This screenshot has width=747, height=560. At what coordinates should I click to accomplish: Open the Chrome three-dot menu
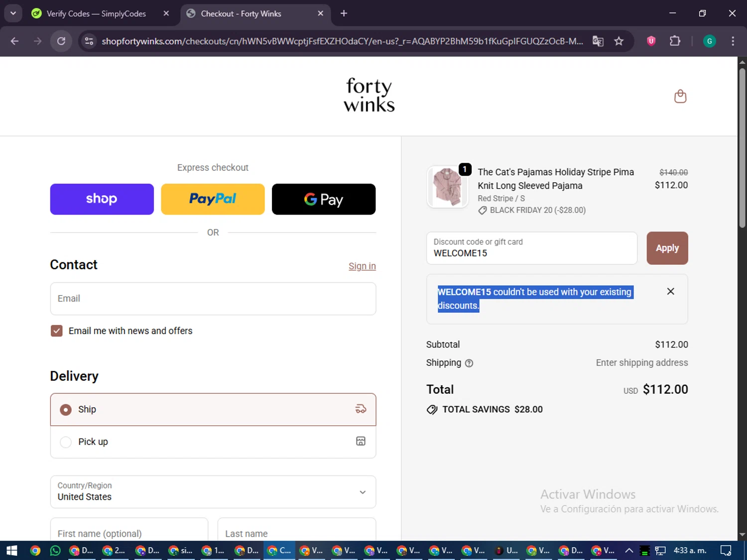tap(733, 41)
